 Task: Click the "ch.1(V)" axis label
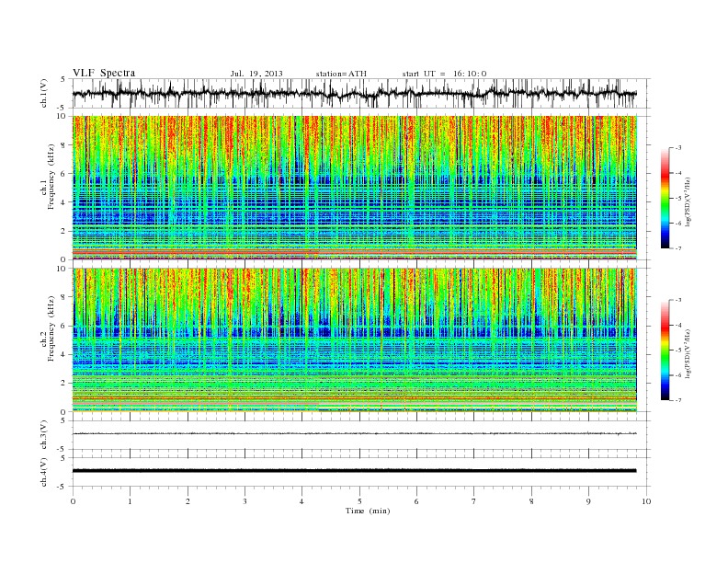[44, 94]
